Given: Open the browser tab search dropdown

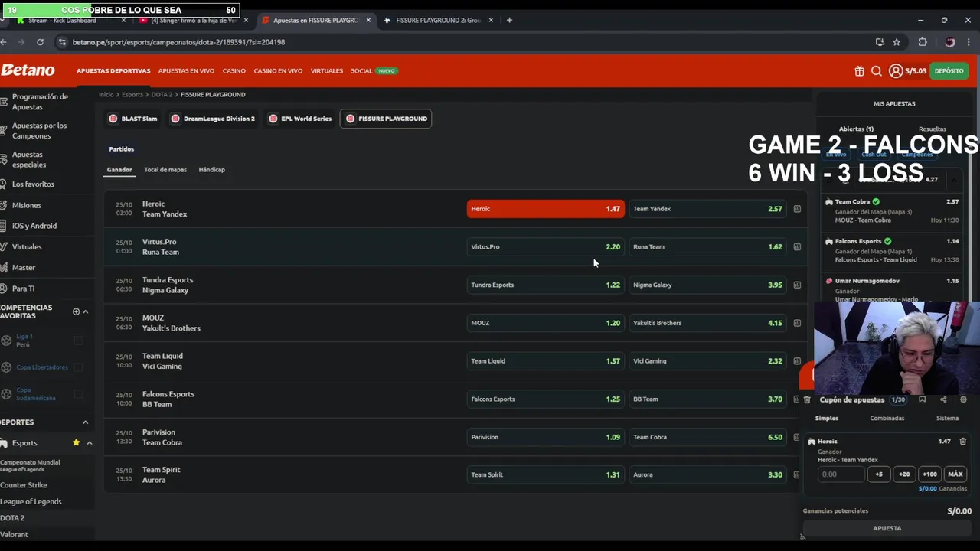Looking at the screenshot, I should pos(3,20).
